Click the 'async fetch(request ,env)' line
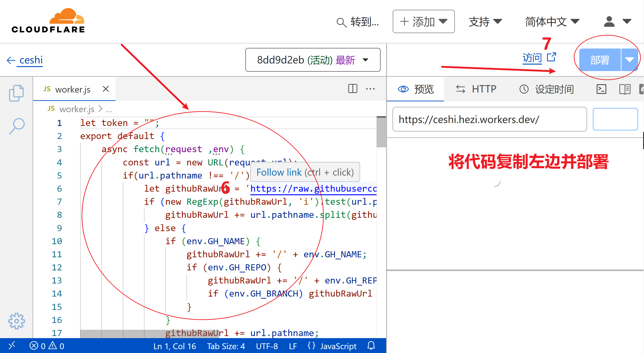The height and width of the screenshot is (353, 644). [x=173, y=149]
